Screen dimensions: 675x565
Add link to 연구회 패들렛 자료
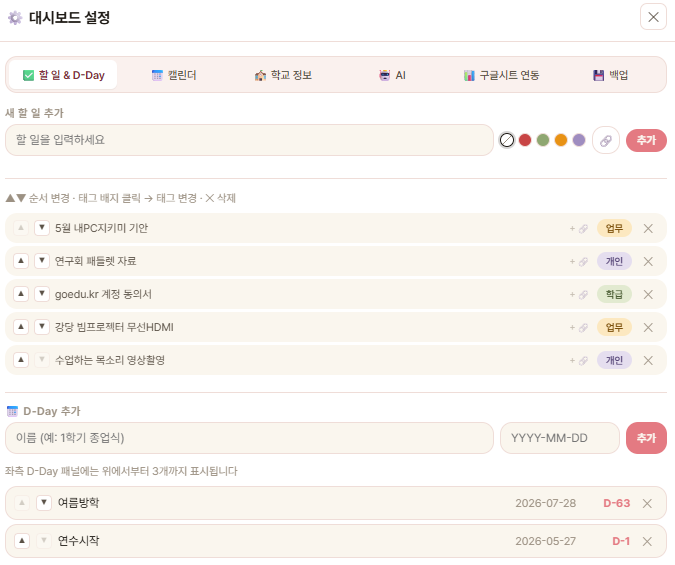point(579,261)
